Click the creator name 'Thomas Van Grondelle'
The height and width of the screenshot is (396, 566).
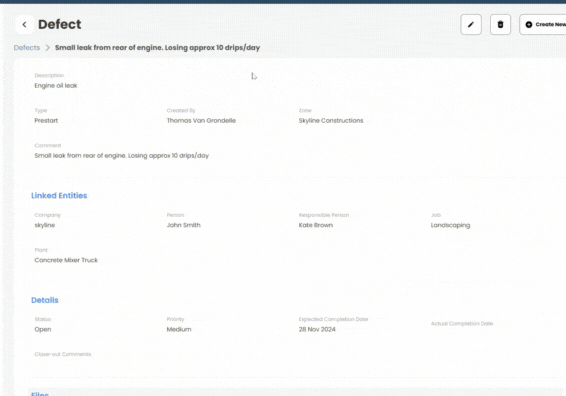[201, 121]
